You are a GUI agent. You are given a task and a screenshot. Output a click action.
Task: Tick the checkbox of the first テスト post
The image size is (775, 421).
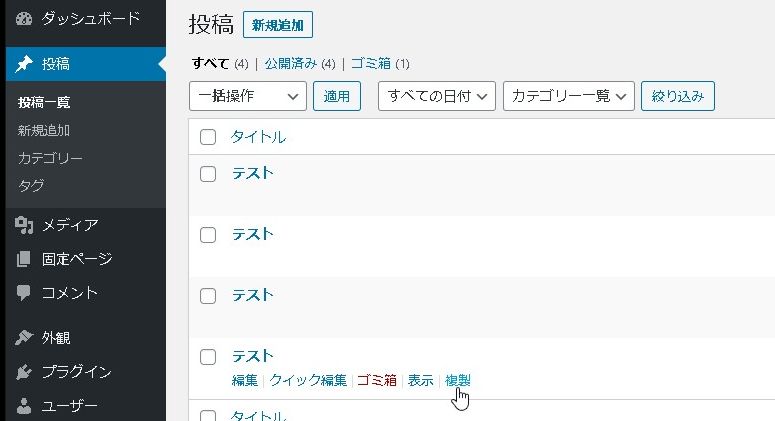tap(208, 174)
